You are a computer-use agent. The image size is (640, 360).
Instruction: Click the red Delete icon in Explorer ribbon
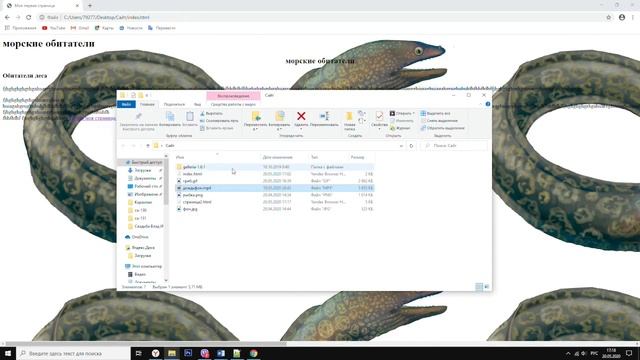[x=301, y=116]
